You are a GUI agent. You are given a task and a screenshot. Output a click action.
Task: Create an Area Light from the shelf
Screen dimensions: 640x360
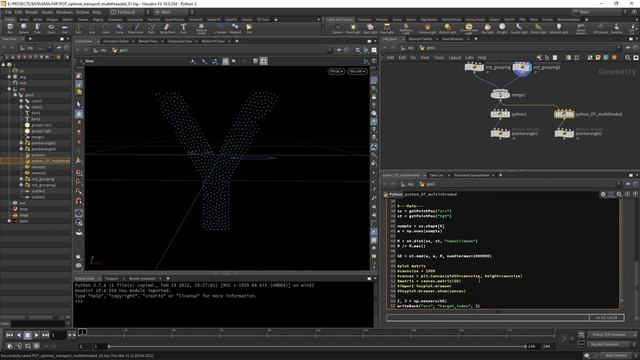pos(387,28)
